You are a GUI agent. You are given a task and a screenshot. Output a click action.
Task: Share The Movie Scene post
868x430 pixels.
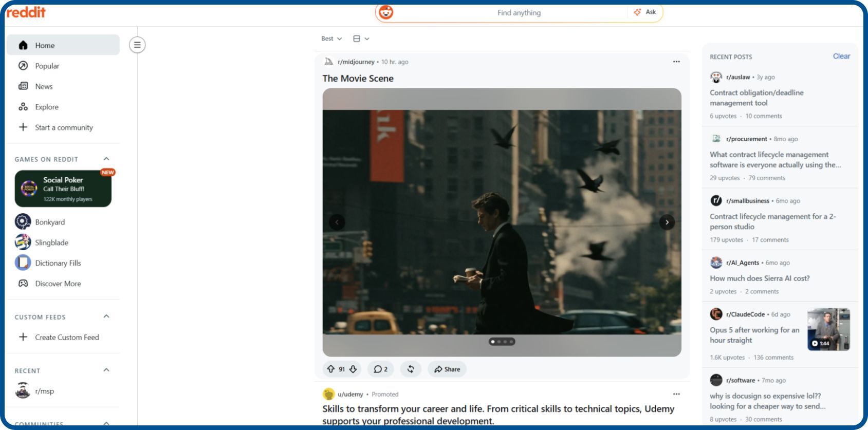click(447, 369)
